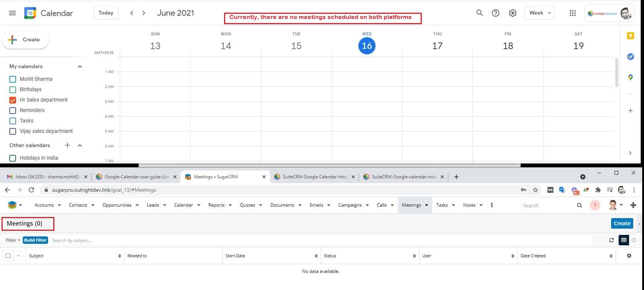Open a new browser tab

click(x=456, y=177)
